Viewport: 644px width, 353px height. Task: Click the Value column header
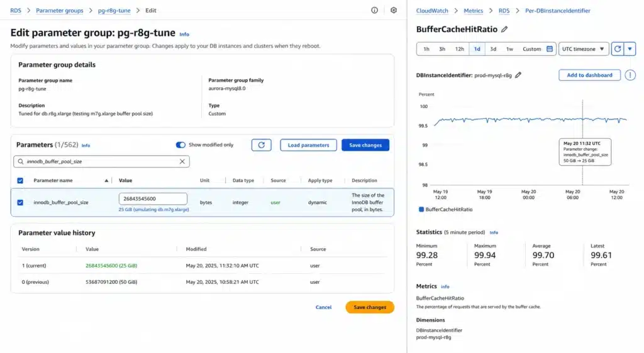point(125,180)
